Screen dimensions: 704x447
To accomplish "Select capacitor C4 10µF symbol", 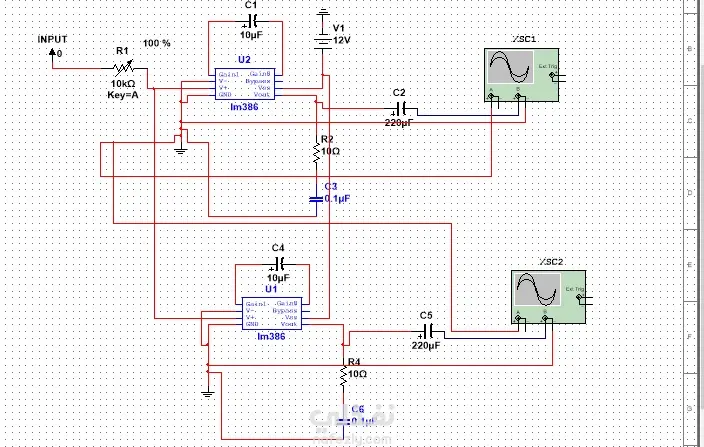I will [279, 263].
